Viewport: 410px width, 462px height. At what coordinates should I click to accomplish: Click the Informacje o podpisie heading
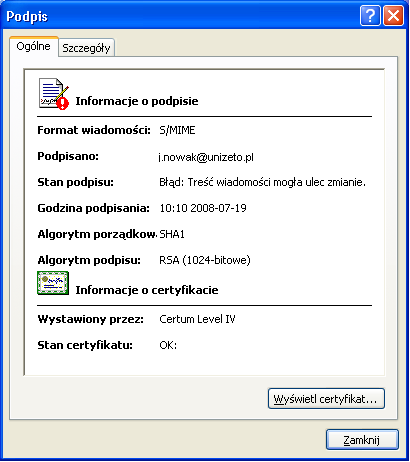(x=137, y=101)
